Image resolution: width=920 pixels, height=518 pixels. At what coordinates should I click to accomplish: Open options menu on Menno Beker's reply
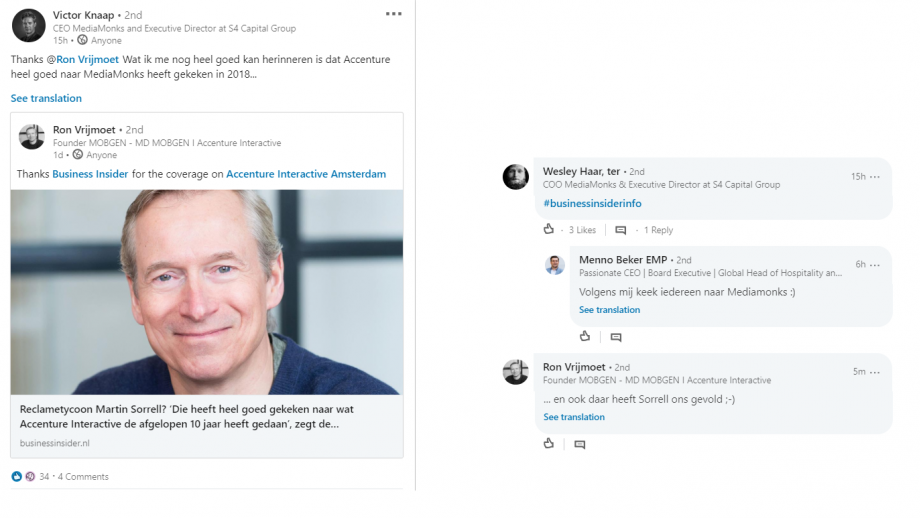[x=875, y=265]
